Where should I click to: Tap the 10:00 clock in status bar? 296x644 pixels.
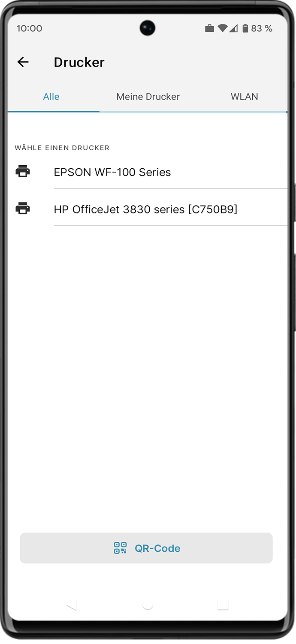tap(30, 28)
